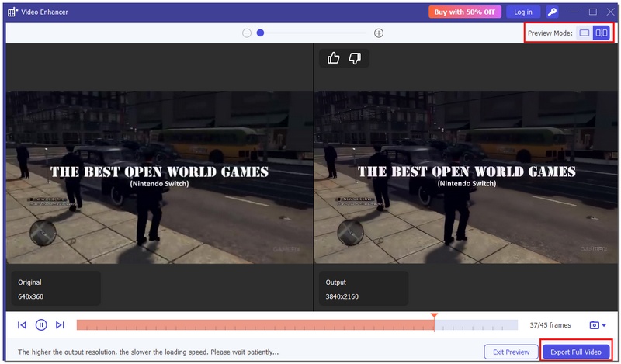Click the unloaded portion of the frame timeline

tap(477, 324)
